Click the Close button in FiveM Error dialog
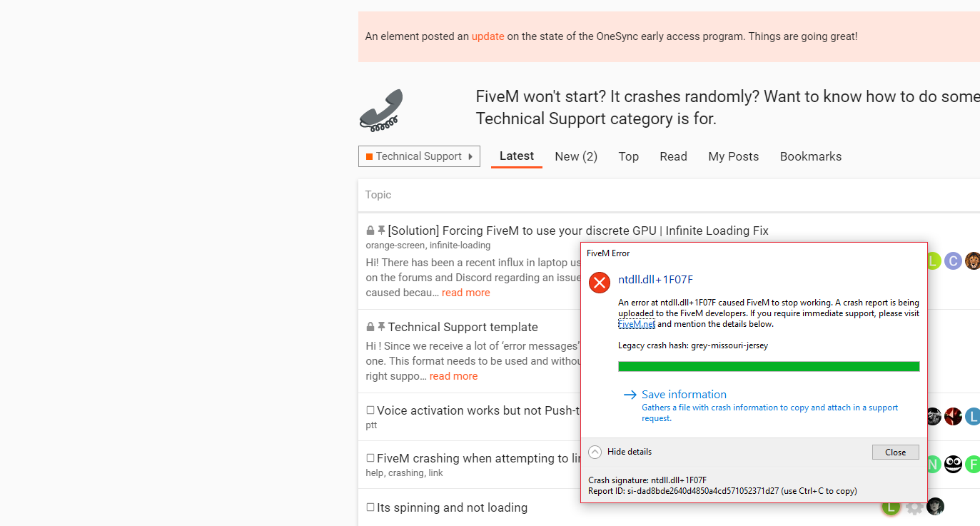This screenshot has width=980, height=526. 895,452
